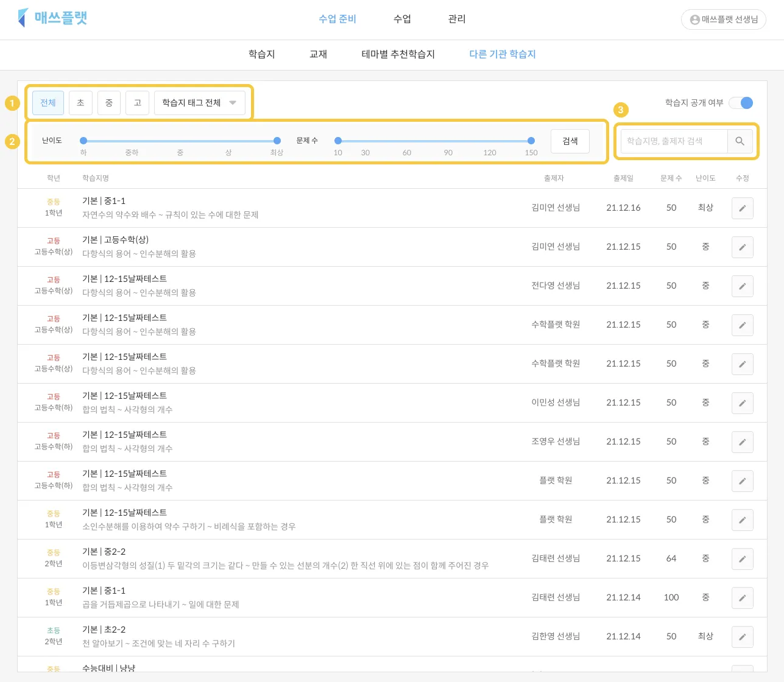
Task: Click description starting 소인수분해를 이용하여 약수 구하기
Action: pyautogui.click(x=189, y=527)
